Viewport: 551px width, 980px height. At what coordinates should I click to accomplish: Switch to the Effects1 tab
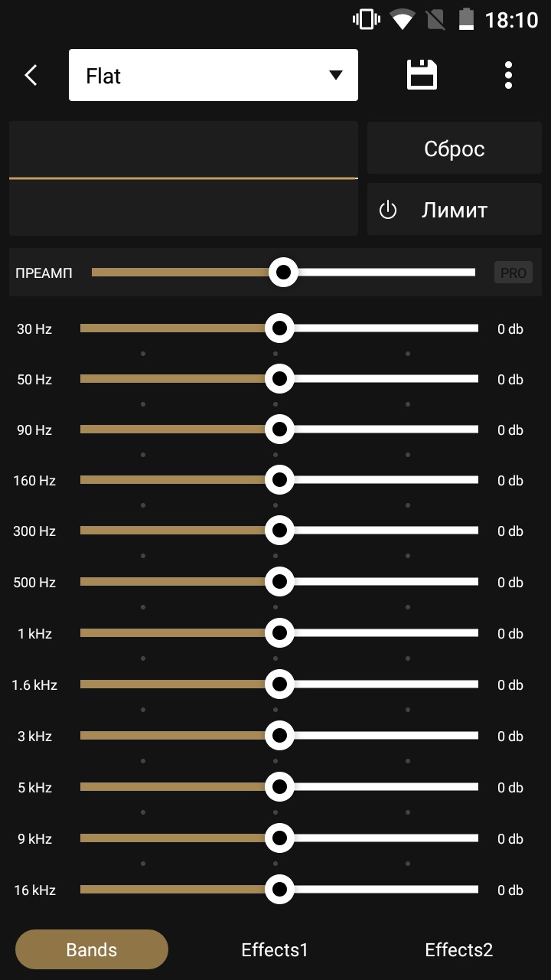pyautogui.click(x=275, y=950)
